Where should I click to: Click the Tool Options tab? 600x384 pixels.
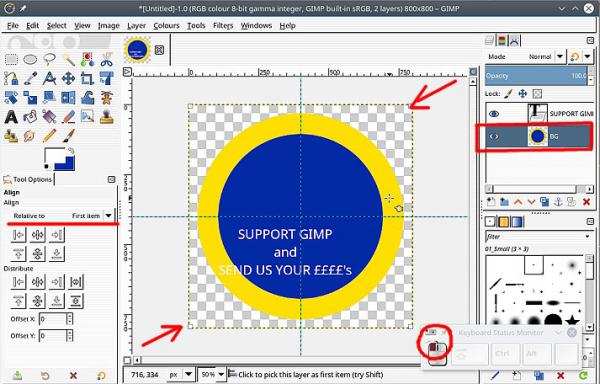tap(28, 179)
